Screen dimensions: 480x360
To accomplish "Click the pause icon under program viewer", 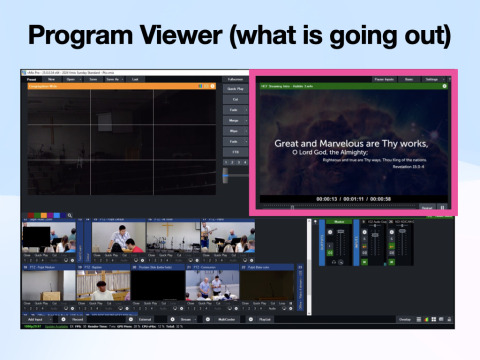I will point(443,208).
